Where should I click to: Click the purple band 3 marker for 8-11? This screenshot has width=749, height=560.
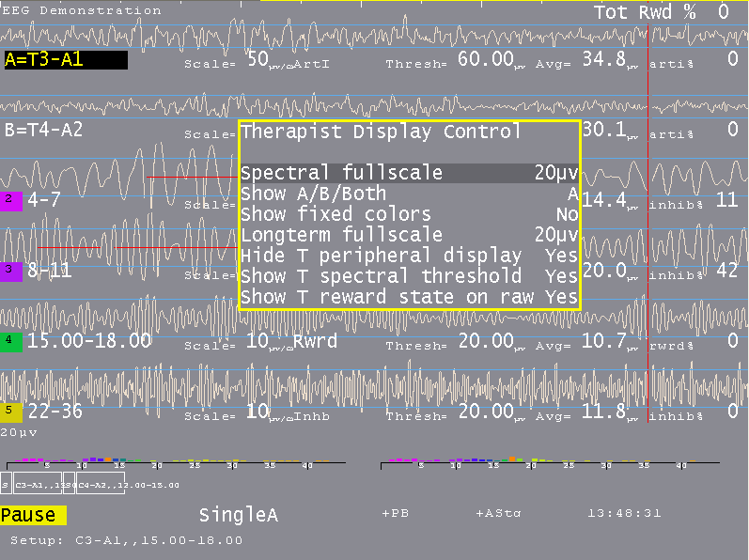(9, 270)
